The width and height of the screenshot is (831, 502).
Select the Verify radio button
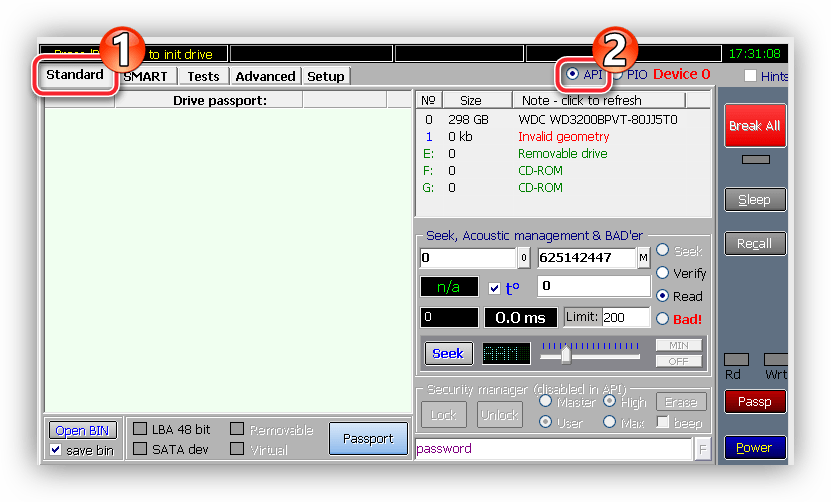click(x=662, y=272)
